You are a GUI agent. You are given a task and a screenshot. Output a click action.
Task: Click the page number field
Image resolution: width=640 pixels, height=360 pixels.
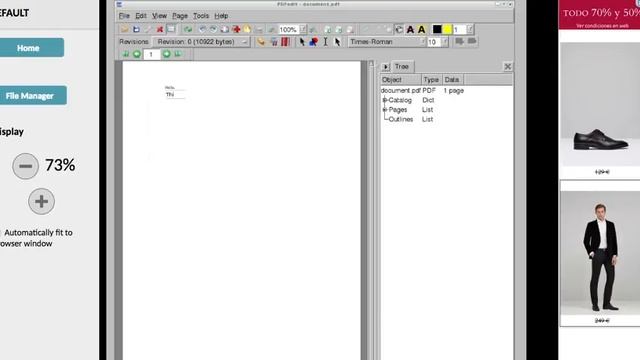pos(151,54)
